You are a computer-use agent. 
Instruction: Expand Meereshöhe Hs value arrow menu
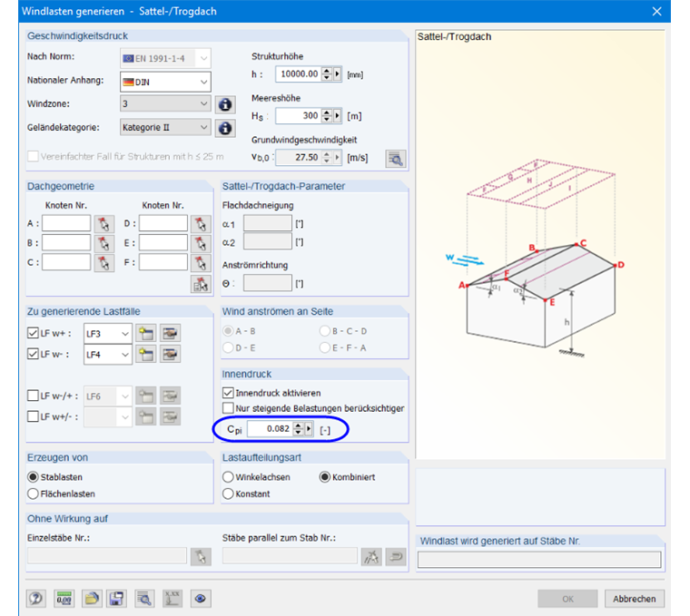pyautogui.click(x=338, y=116)
